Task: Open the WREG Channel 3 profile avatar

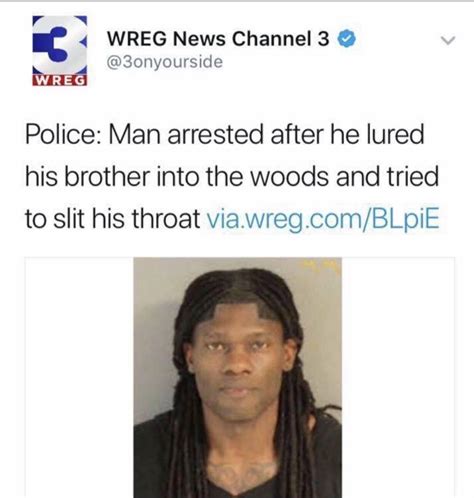Action: (60, 50)
